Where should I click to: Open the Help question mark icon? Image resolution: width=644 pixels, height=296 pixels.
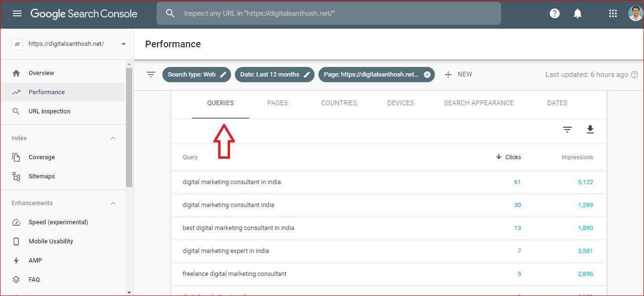[x=555, y=13]
